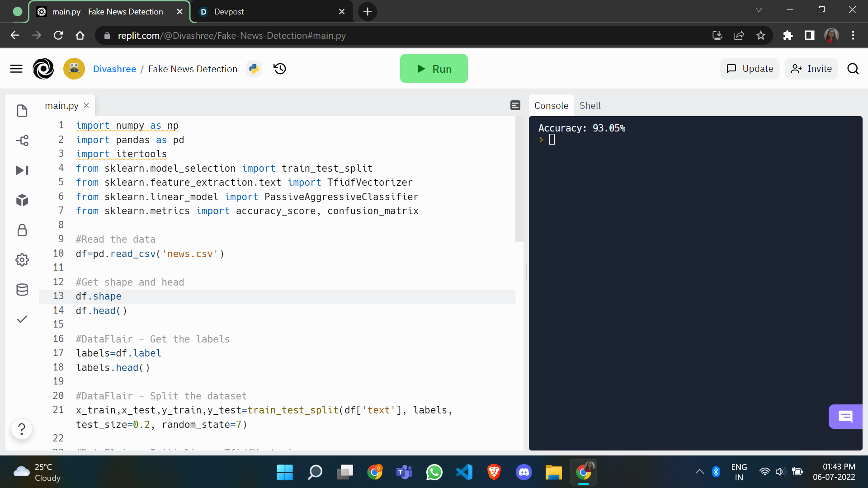
Task: Switch to the Shell tab
Action: [590, 105]
